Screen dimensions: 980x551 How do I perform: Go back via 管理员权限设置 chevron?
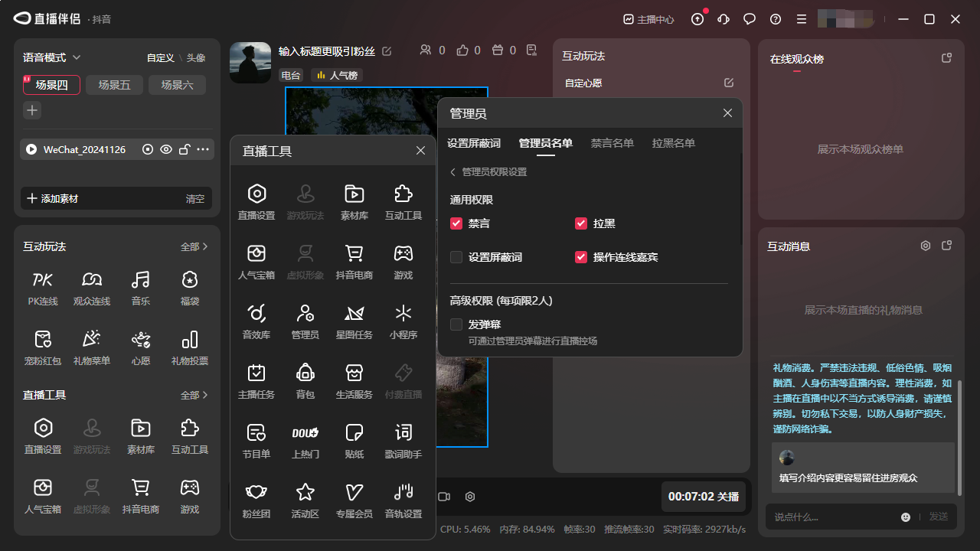[x=452, y=172]
